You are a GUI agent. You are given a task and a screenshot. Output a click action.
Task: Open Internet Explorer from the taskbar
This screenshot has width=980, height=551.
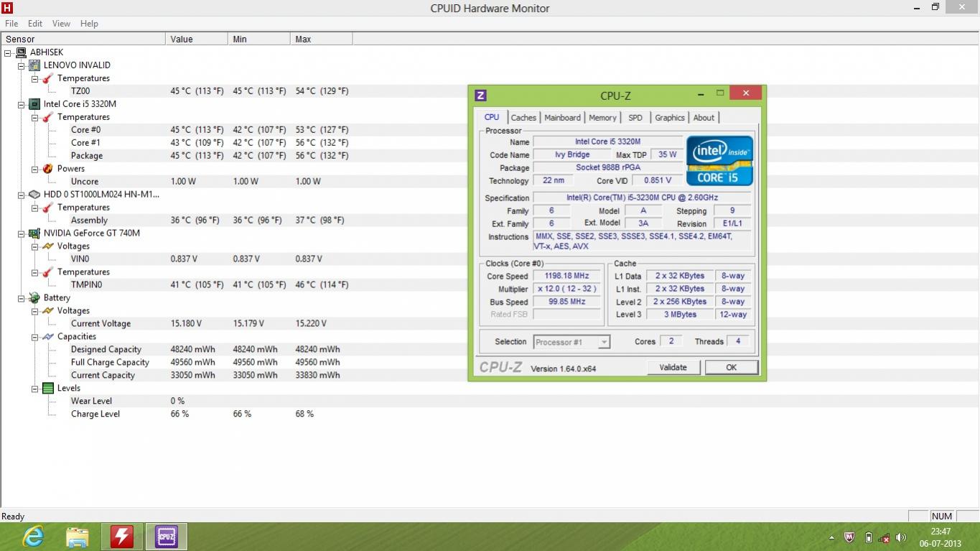pyautogui.click(x=33, y=536)
